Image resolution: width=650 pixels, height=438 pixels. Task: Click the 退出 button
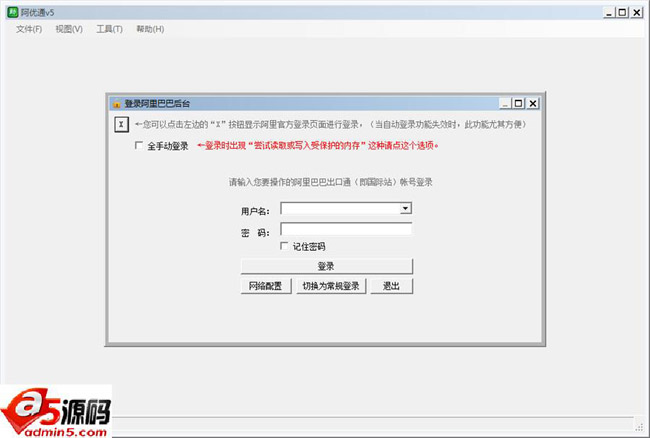point(391,286)
